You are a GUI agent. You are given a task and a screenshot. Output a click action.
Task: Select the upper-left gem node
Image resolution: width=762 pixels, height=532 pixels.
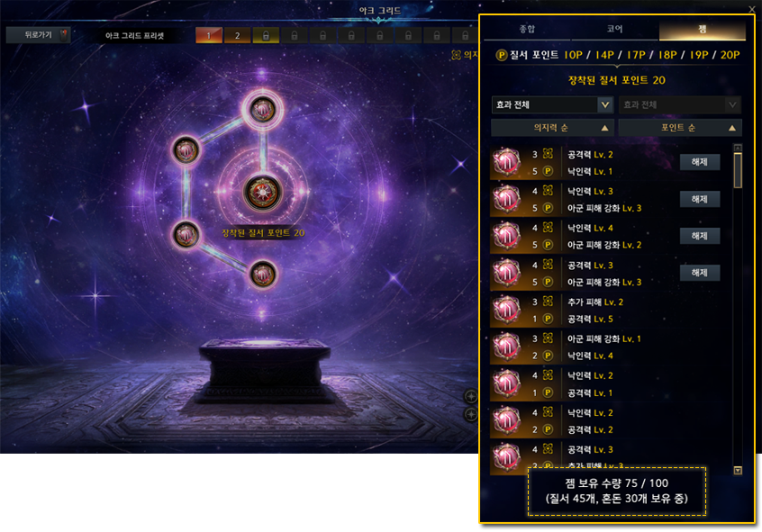[x=186, y=150]
